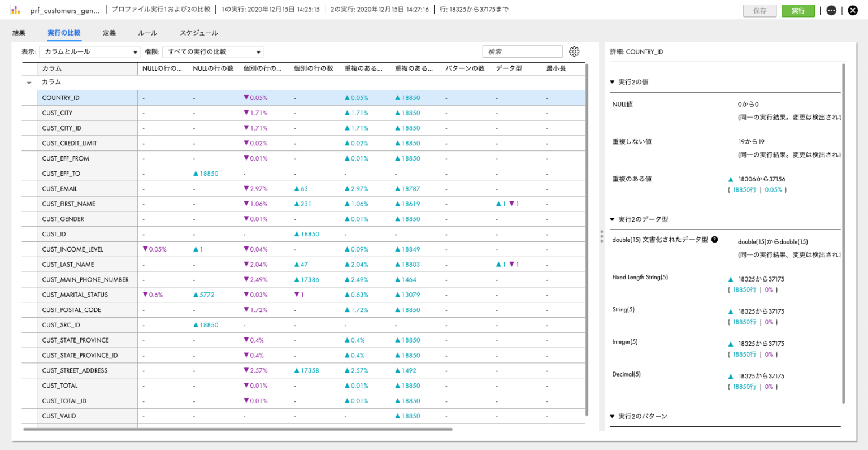The height and width of the screenshot is (450, 868).
Task: Open the 表示 dropdown showing カラムとルール
Action: [89, 51]
